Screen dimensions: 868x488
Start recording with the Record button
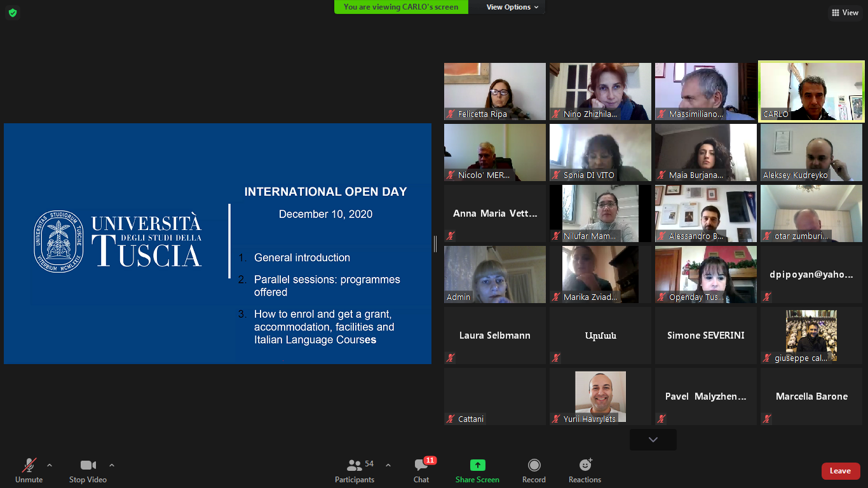(x=534, y=471)
